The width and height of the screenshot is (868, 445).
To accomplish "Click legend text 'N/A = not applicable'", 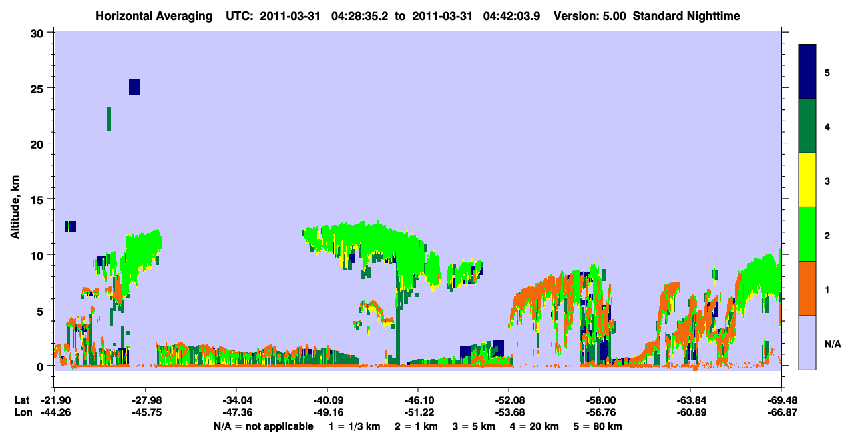I will [x=263, y=426].
